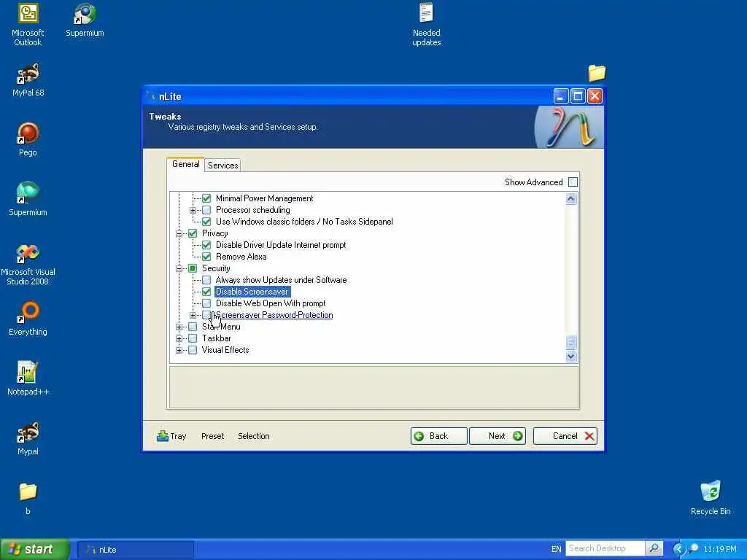Image resolution: width=747 pixels, height=560 pixels.
Task: Uncheck the Privacy category checkbox
Action: tap(193, 233)
